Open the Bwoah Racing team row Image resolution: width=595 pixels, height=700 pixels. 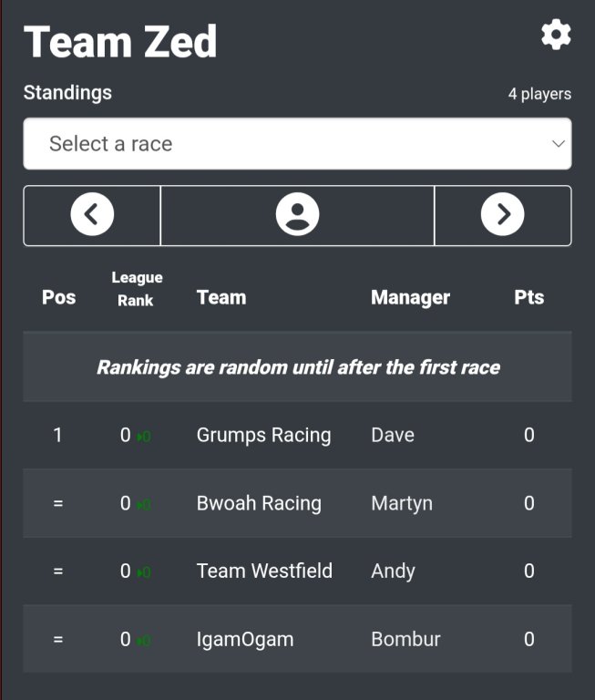coord(297,503)
